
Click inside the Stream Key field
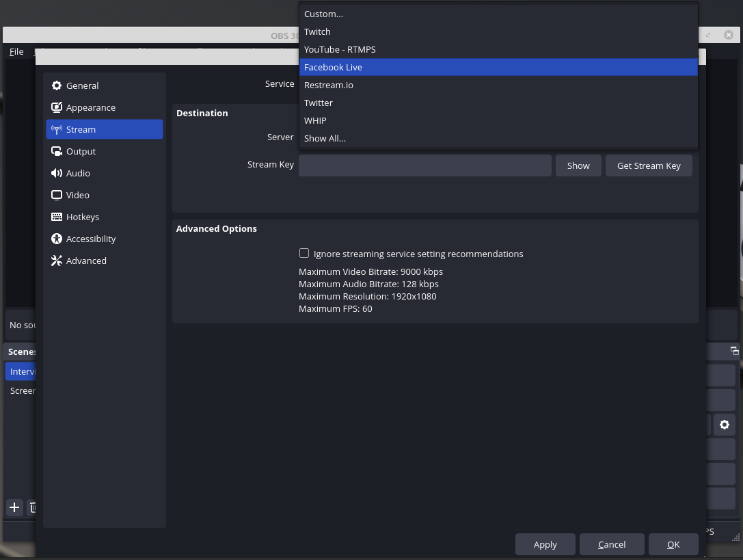click(x=424, y=165)
